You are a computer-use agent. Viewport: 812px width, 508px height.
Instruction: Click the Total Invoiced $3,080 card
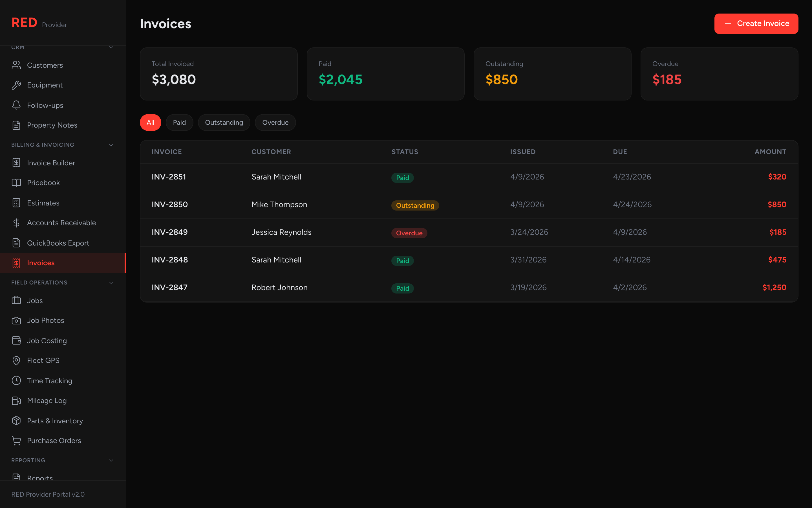[219, 74]
